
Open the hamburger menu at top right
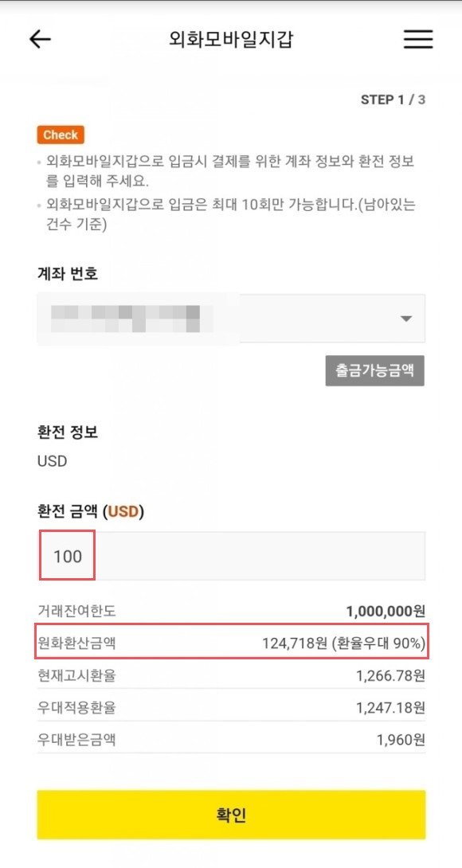point(417,38)
